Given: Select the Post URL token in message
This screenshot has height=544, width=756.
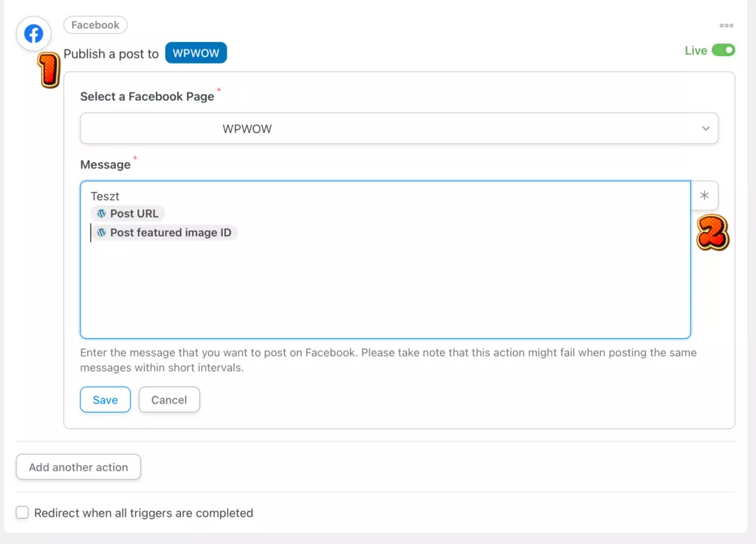Looking at the screenshot, I should pyautogui.click(x=128, y=213).
